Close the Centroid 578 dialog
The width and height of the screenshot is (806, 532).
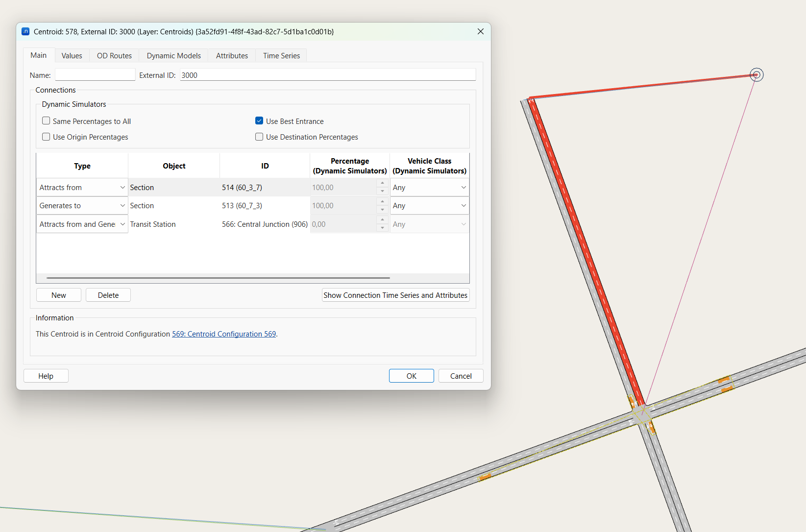(481, 31)
